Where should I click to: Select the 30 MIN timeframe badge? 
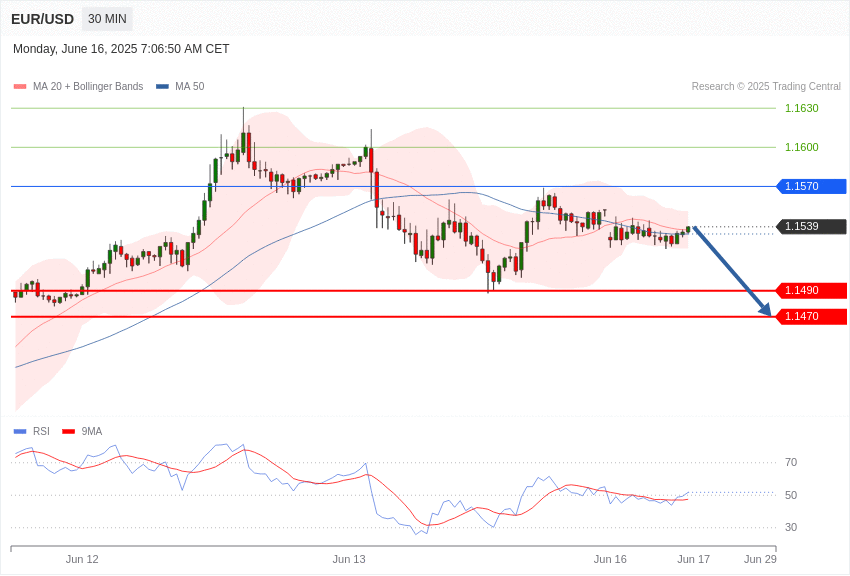point(107,19)
